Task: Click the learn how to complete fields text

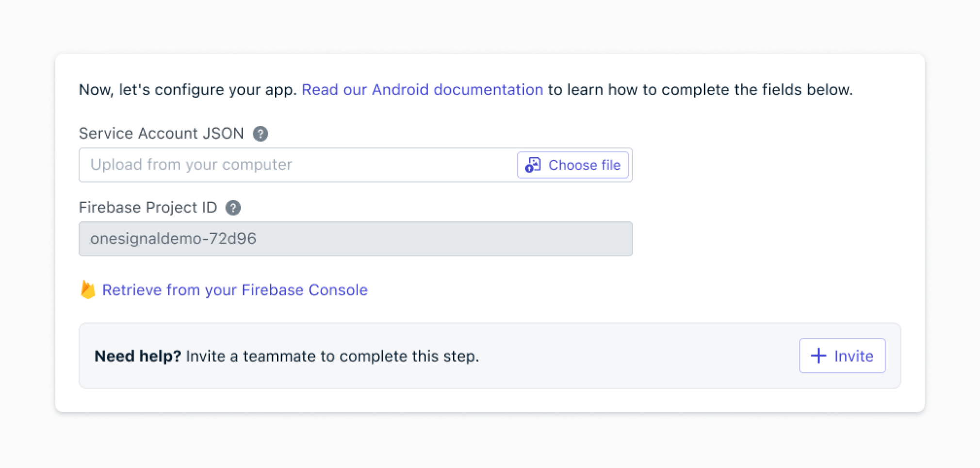Action: (700, 90)
